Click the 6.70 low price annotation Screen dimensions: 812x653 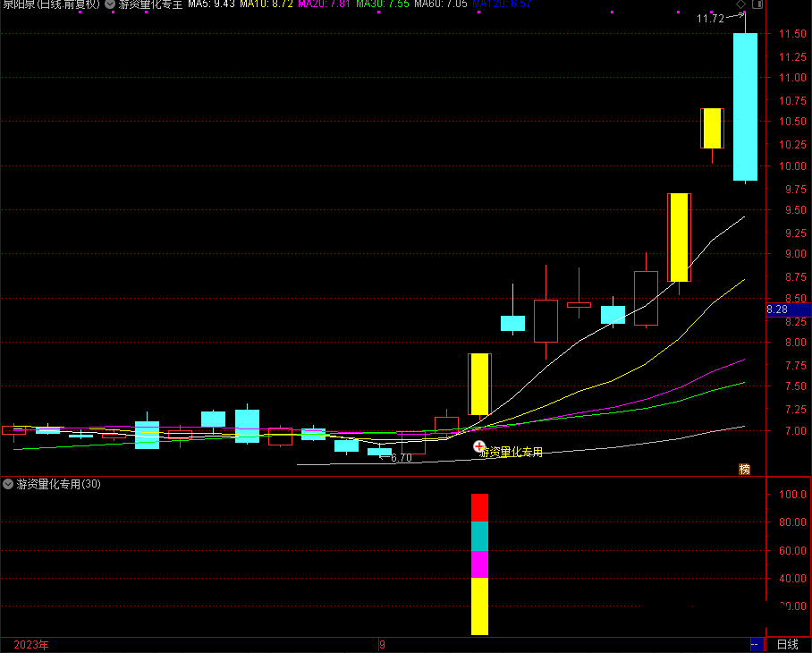(401, 457)
